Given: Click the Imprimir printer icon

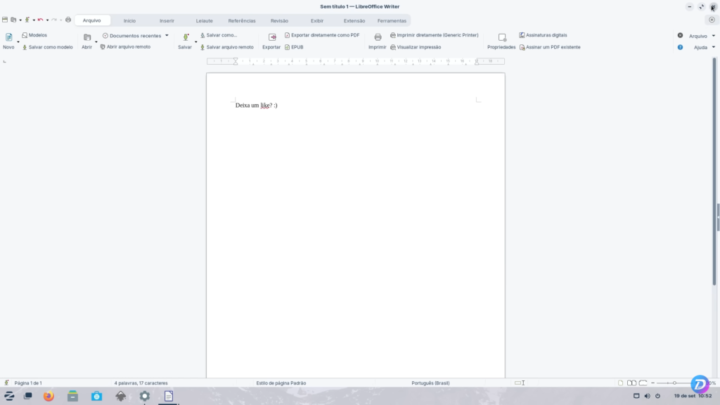Looking at the screenshot, I should tap(377, 38).
